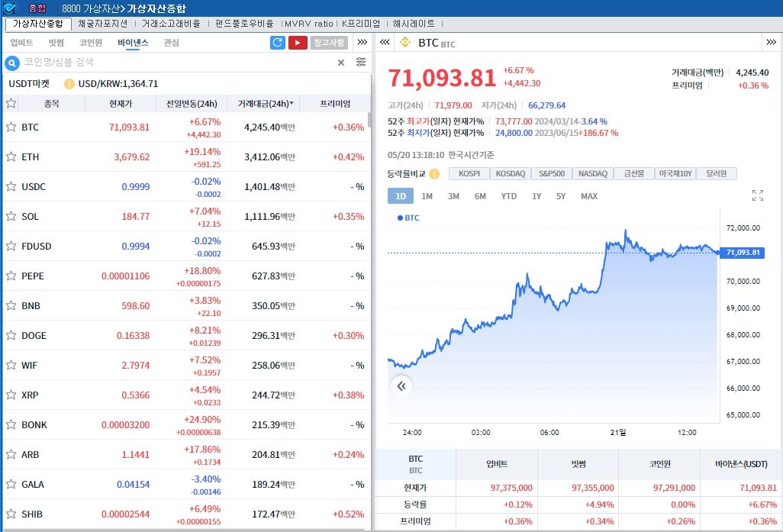Click the USD/KRW info icon
The image size is (783, 532).
click(69, 84)
